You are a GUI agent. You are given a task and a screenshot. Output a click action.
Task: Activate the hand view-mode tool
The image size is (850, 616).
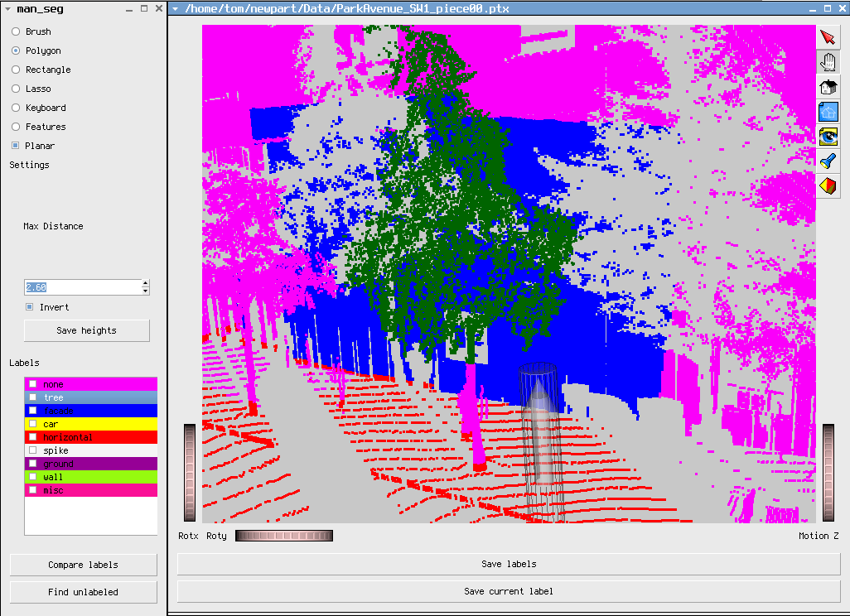(x=828, y=62)
